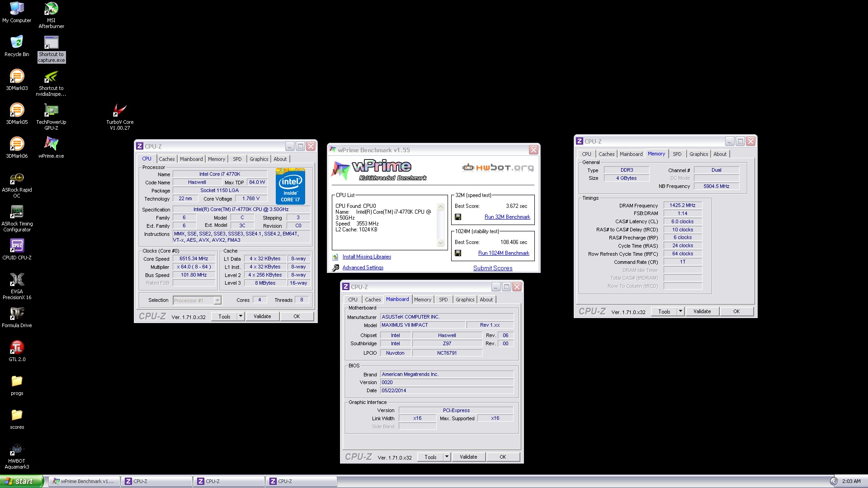Open Shortcut to nvidiaInspector icon

51,83
